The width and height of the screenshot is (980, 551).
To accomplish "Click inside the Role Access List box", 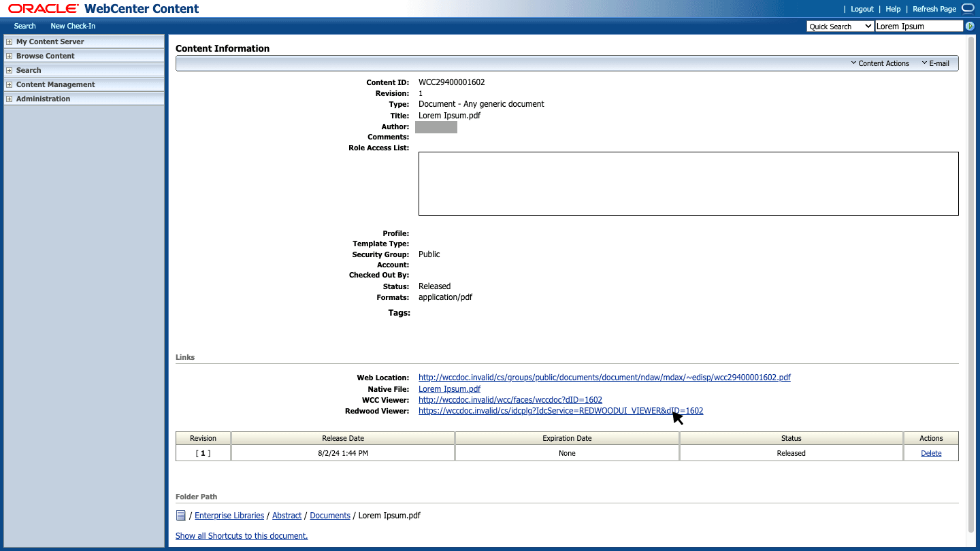I will point(688,184).
